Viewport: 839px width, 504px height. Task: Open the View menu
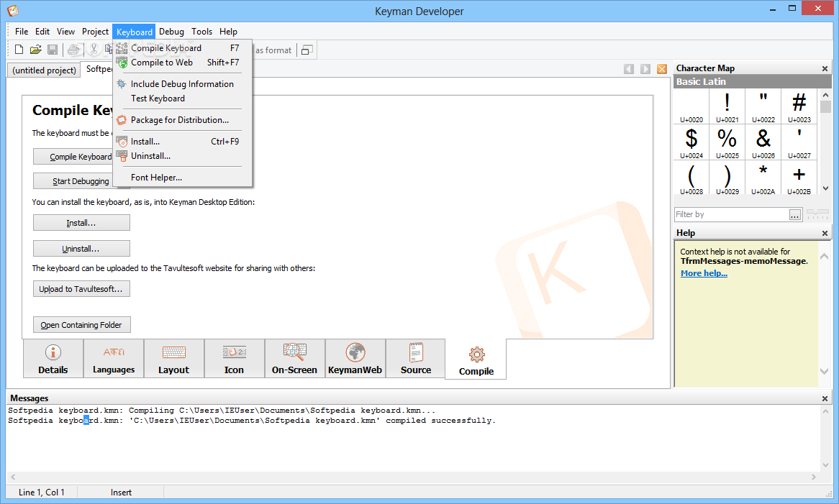(x=65, y=32)
